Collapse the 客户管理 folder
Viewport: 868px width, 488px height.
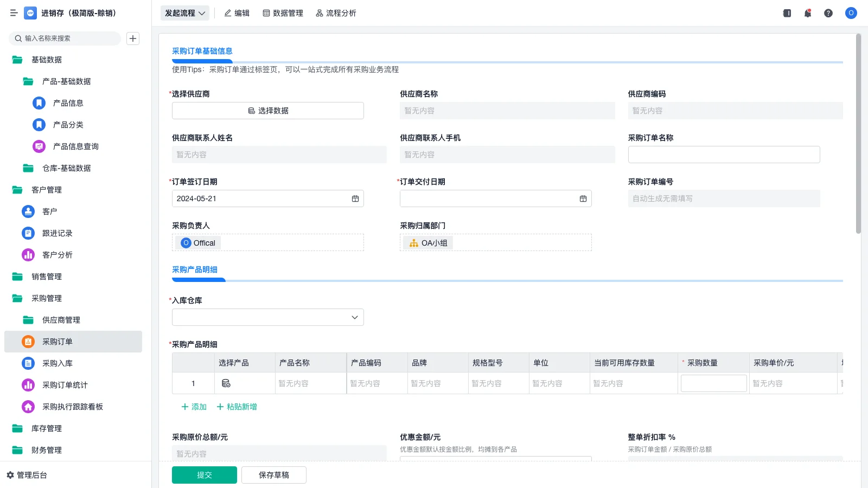click(x=17, y=190)
